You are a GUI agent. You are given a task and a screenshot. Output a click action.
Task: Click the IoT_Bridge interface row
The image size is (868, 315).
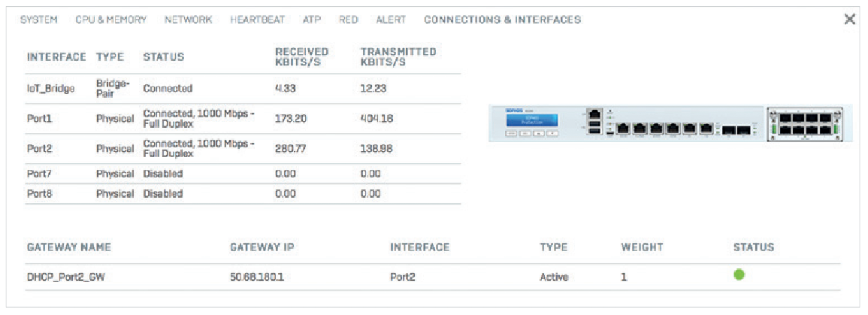243,89
